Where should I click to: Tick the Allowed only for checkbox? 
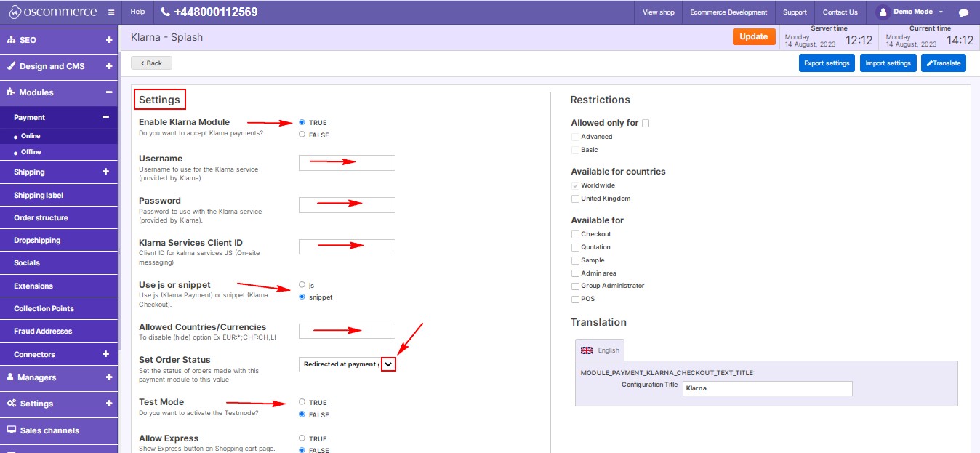coord(646,123)
